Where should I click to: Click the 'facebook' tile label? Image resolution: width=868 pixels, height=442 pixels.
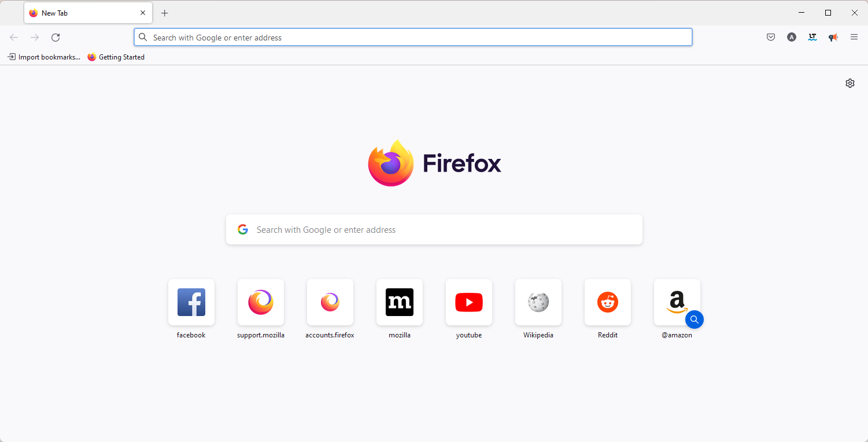click(191, 335)
